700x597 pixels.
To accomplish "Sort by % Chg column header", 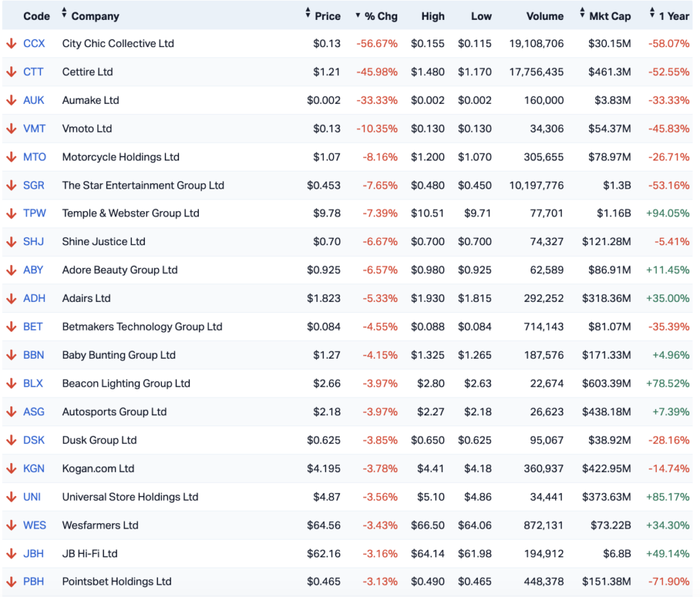I will click(x=377, y=16).
